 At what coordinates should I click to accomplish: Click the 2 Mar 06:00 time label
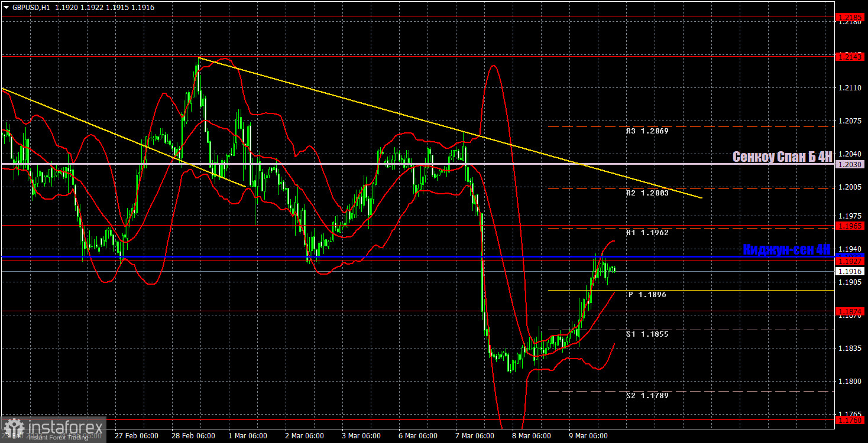[x=303, y=436]
